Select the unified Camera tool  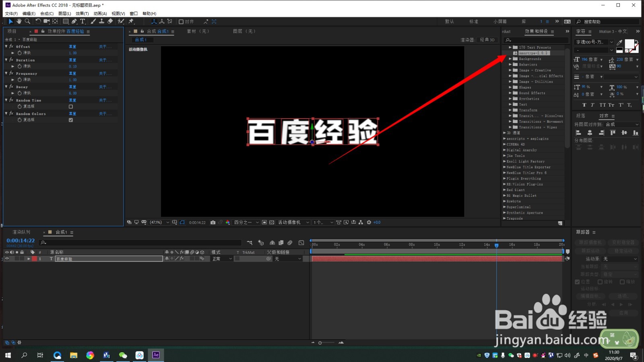pyautogui.click(x=46, y=21)
